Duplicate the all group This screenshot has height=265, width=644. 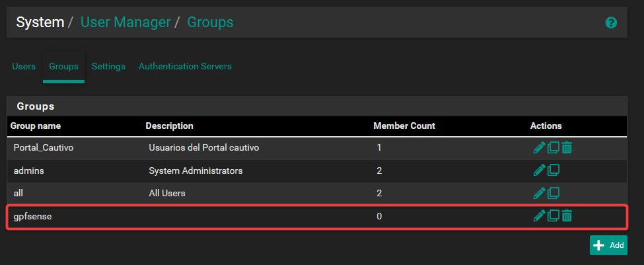click(554, 193)
